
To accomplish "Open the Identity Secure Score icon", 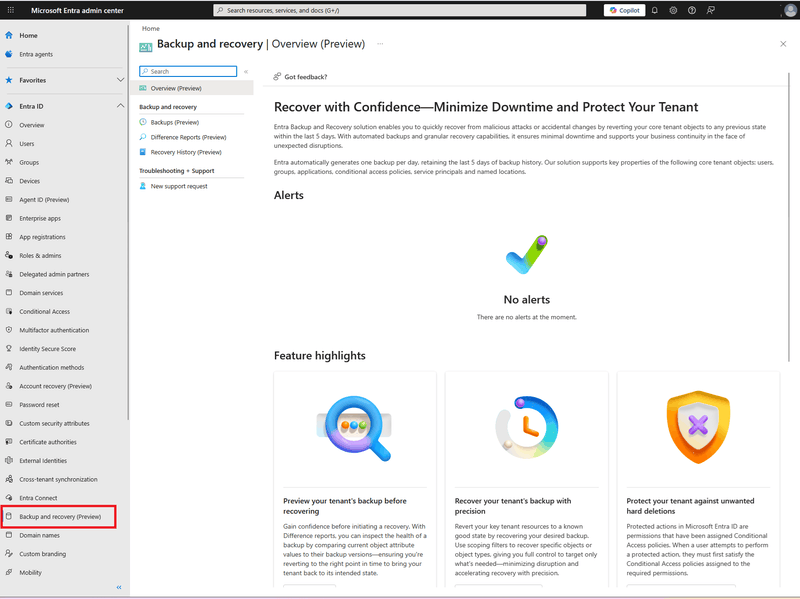I will click(9, 348).
